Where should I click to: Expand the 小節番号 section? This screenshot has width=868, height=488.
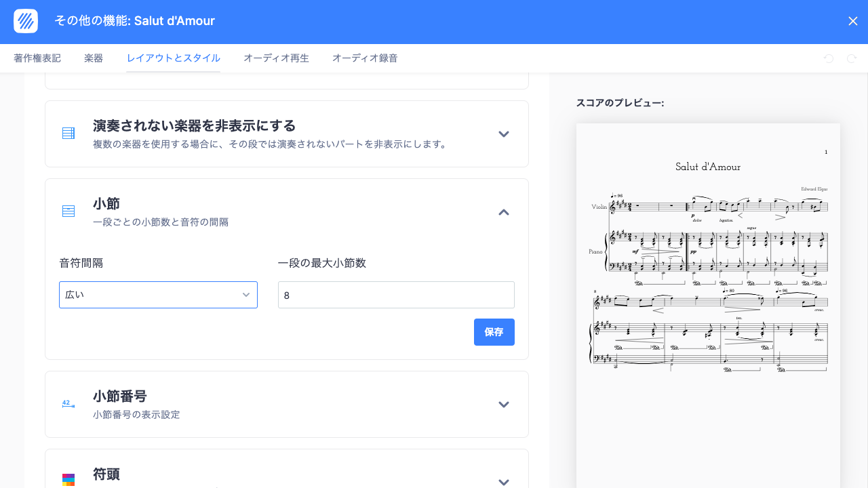coord(504,404)
